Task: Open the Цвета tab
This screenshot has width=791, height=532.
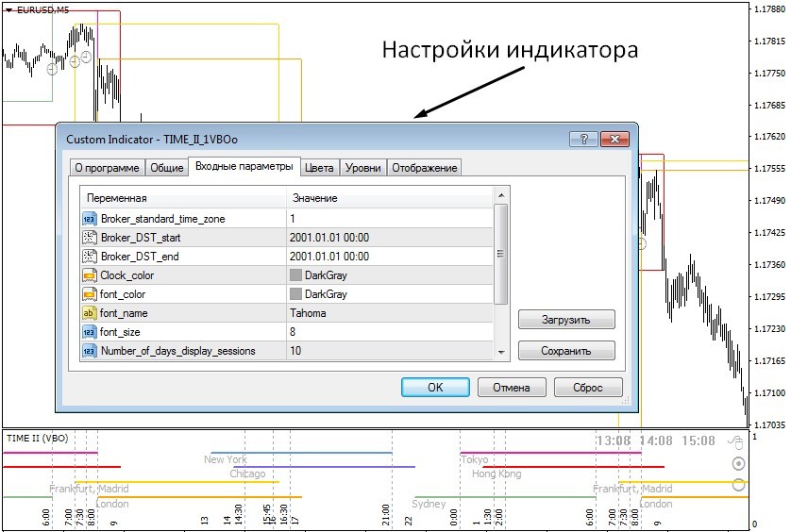Action: pyautogui.click(x=319, y=168)
